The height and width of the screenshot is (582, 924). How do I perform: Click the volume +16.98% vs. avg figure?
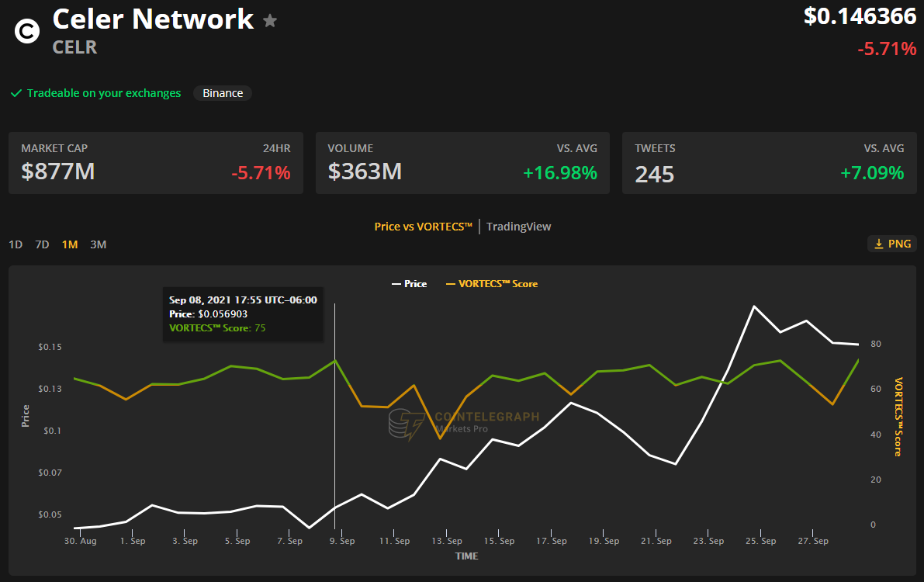pos(560,173)
